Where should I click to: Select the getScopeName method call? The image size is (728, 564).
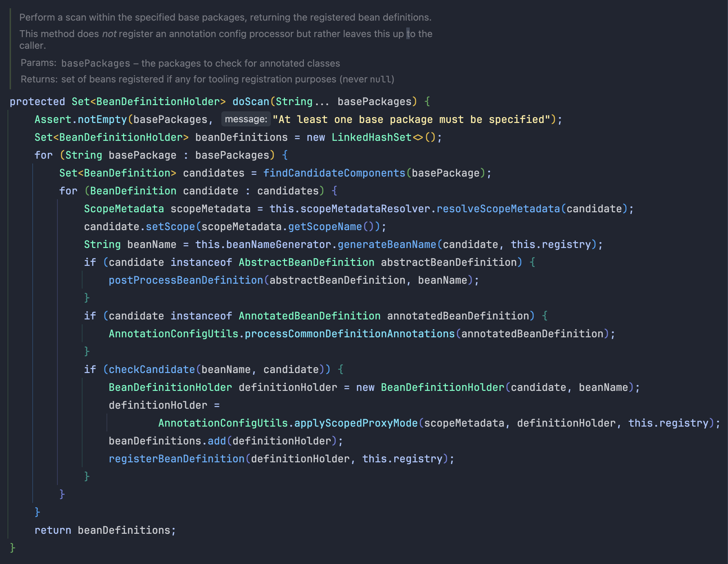tap(325, 227)
